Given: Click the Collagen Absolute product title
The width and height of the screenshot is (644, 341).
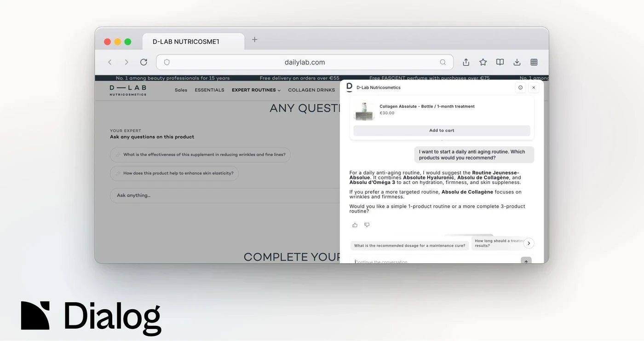Looking at the screenshot, I should pyautogui.click(x=427, y=106).
